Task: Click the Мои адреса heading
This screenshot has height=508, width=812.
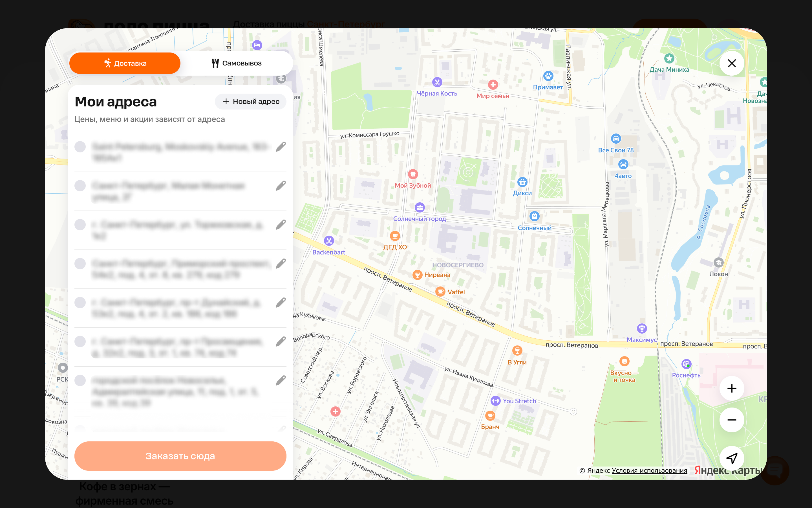Action: [x=116, y=102]
